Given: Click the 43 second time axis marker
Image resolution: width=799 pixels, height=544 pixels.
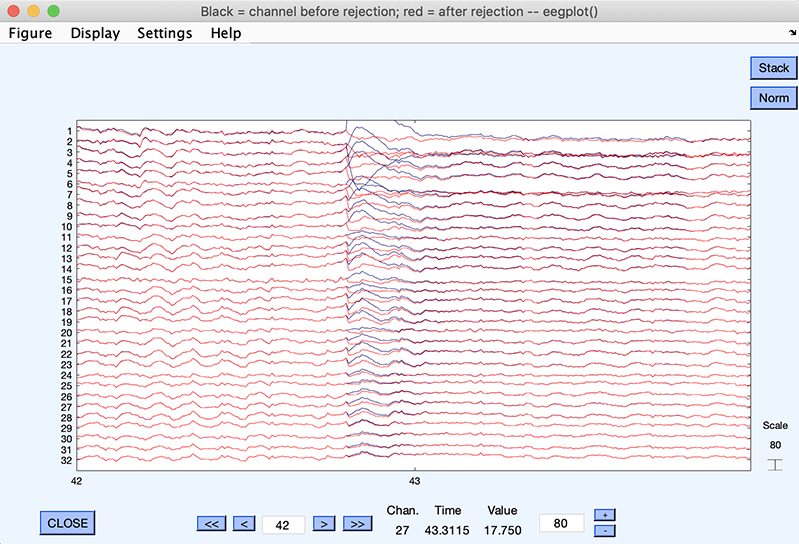Looking at the screenshot, I should coord(414,480).
